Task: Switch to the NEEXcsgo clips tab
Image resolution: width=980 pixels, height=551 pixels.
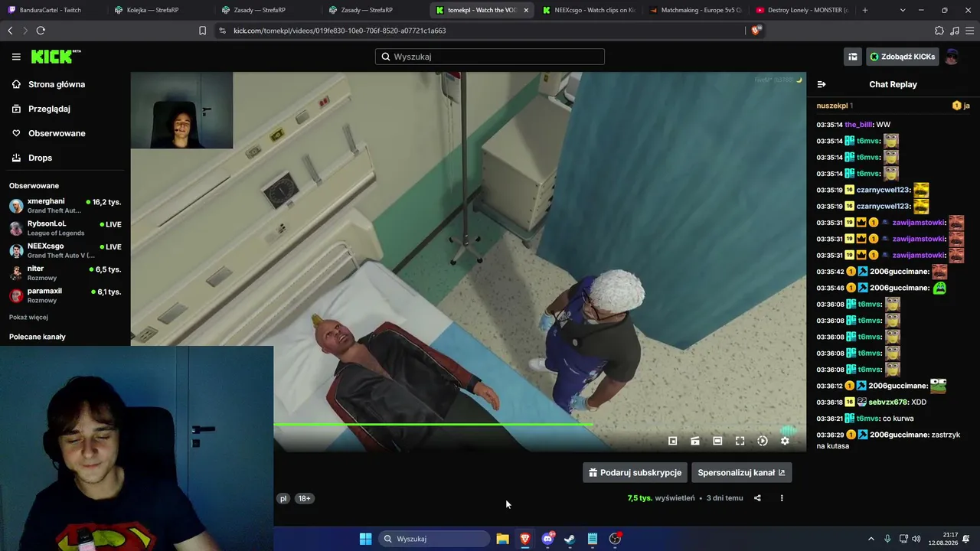Action: tap(590, 10)
